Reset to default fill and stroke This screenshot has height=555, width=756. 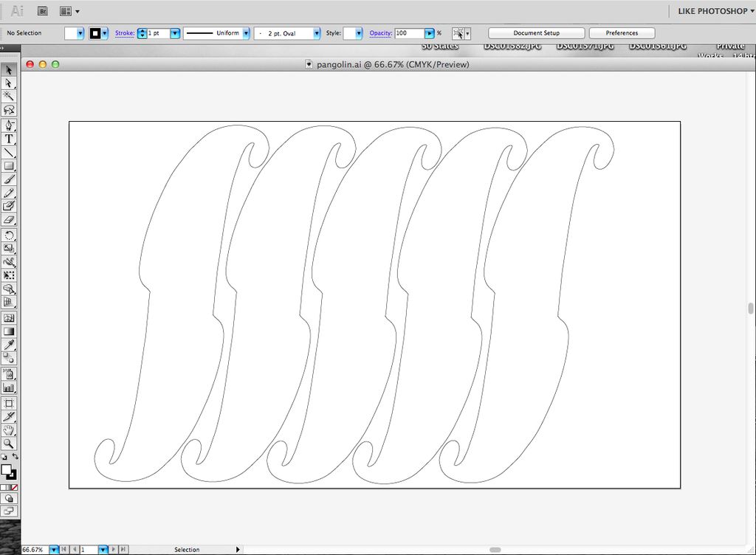(x=4, y=458)
